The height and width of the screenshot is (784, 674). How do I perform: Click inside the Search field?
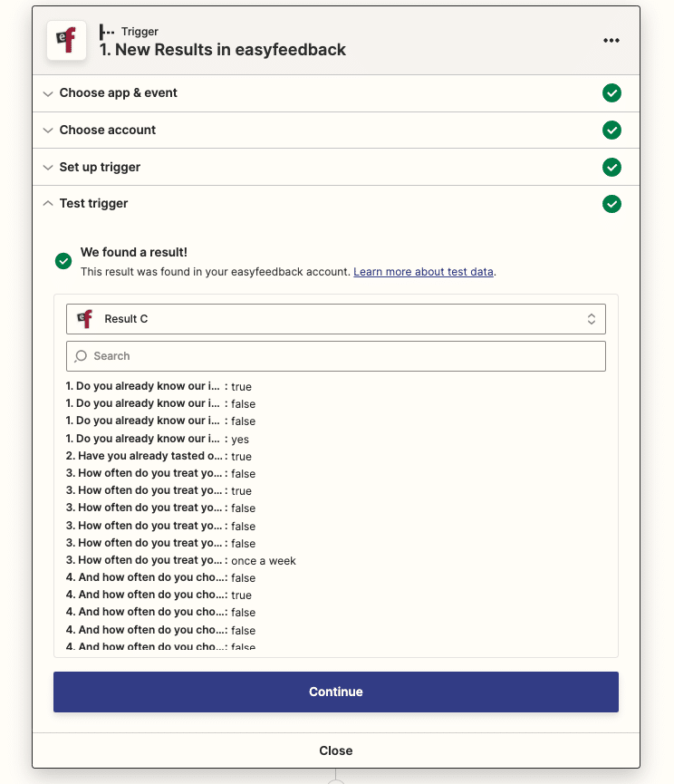coord(335,355)
